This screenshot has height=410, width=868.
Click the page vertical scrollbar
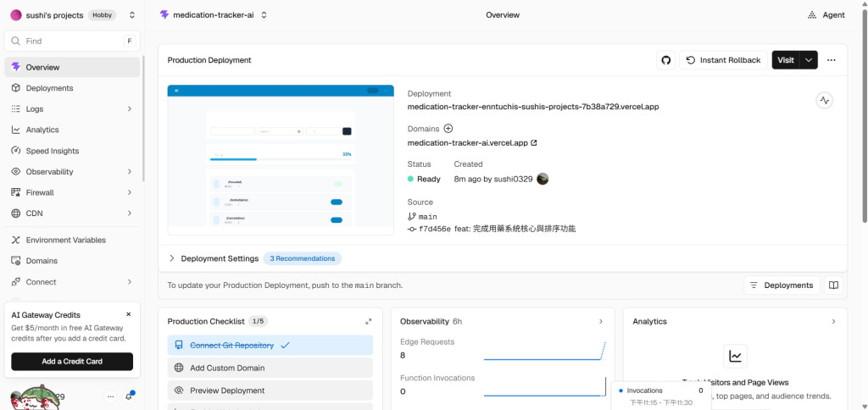pyautogui.click(x=865, y=116)
